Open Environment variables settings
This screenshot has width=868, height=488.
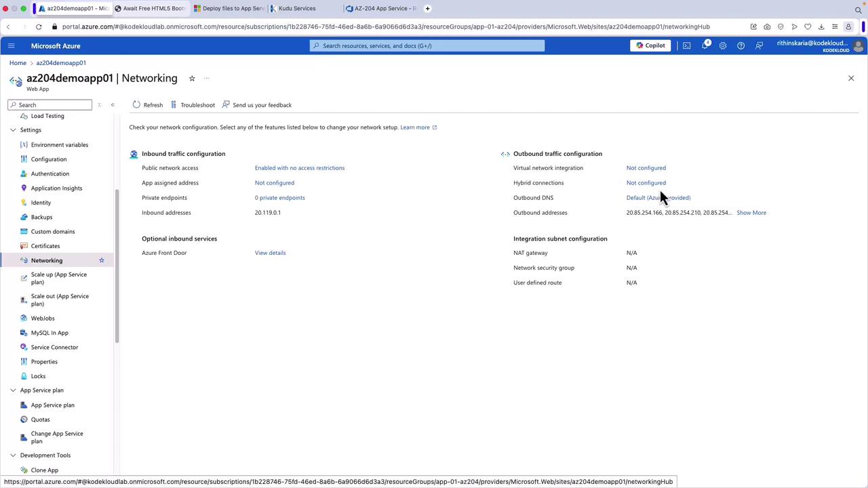[x=60, y=145]
